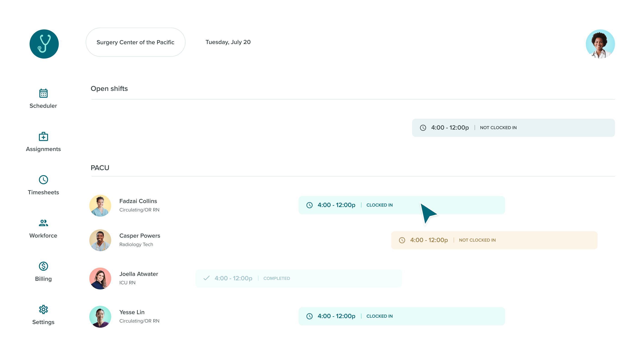Click the stethoscope app logo
The height and width of the screenshot is (362, 644).
[x=44, y=44]
